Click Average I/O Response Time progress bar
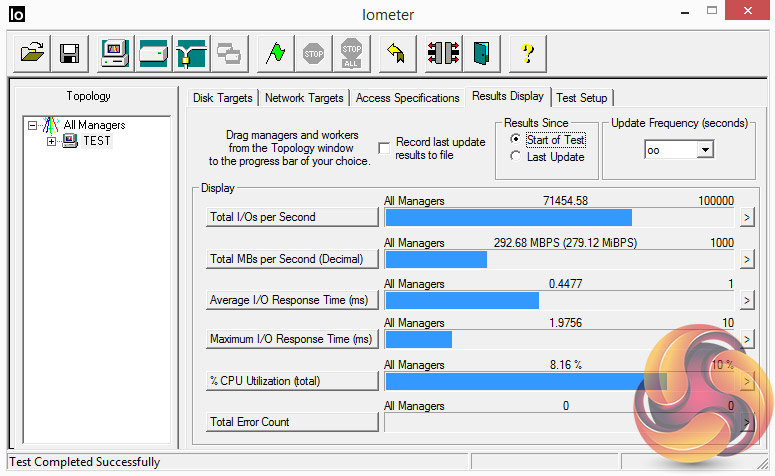 click(x=560, y=301)
